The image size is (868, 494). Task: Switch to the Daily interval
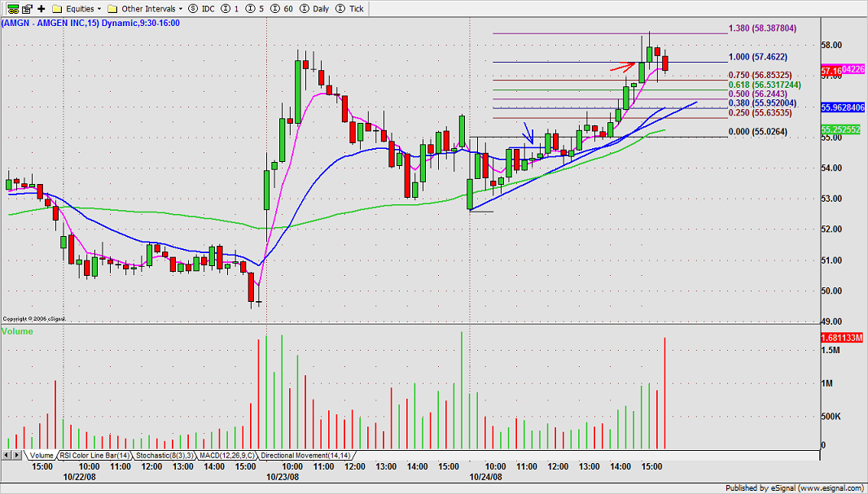point(313,8)
